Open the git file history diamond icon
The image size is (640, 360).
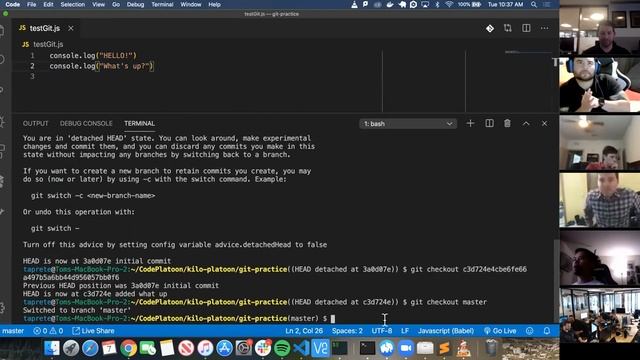490,28
